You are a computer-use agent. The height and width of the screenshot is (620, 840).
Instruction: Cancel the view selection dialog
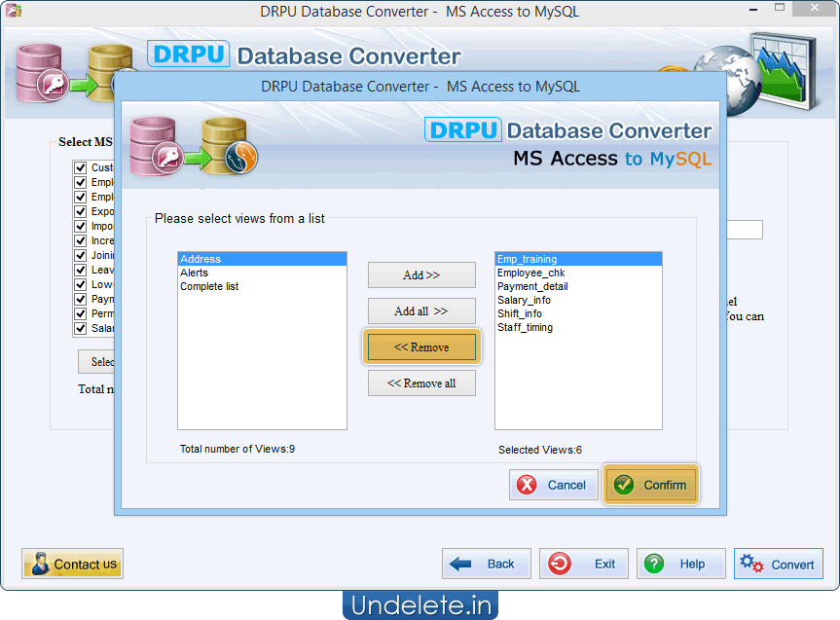tap(554, 485)
